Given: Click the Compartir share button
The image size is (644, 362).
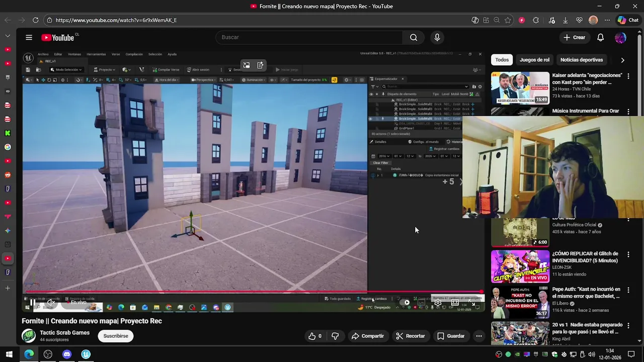Looking at the screenshot, I should pyautogui.click(x=368, y=336).
